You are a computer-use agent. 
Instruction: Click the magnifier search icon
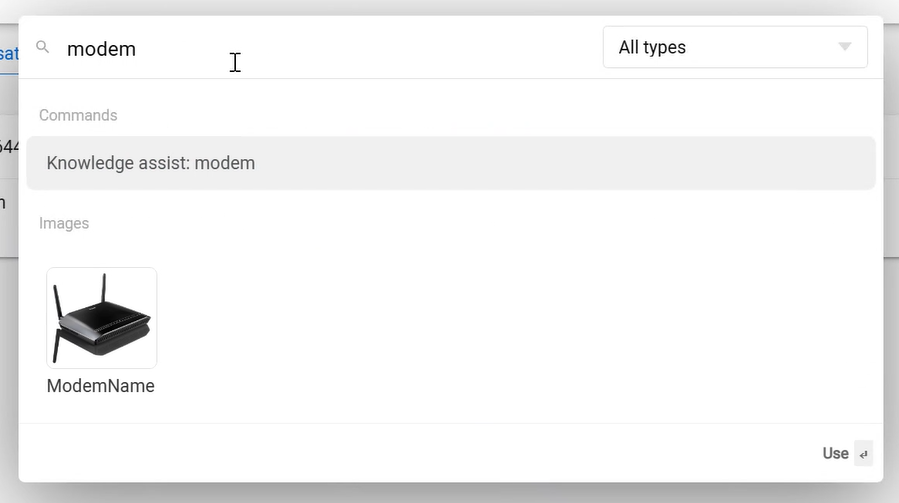(42, 47)
